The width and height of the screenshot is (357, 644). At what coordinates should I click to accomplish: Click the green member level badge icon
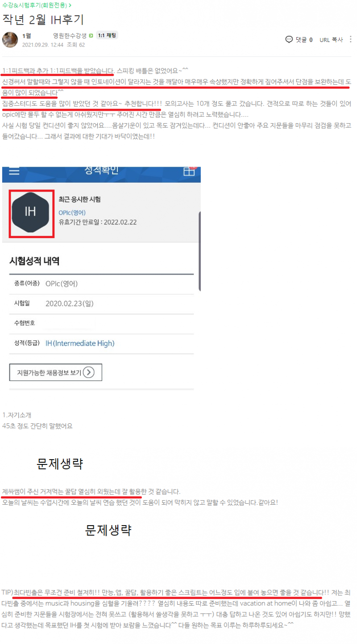pyautogui.click(x=91, y=36)
